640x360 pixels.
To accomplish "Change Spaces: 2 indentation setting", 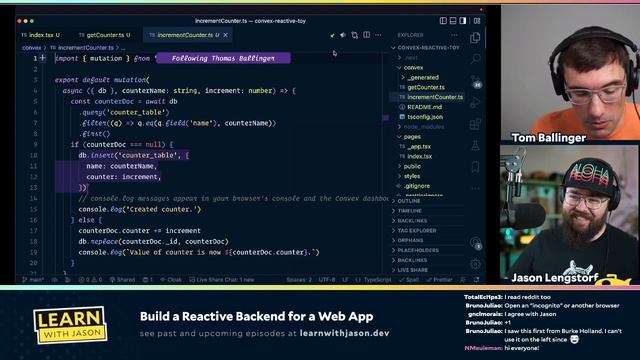I will pos(299,280).
